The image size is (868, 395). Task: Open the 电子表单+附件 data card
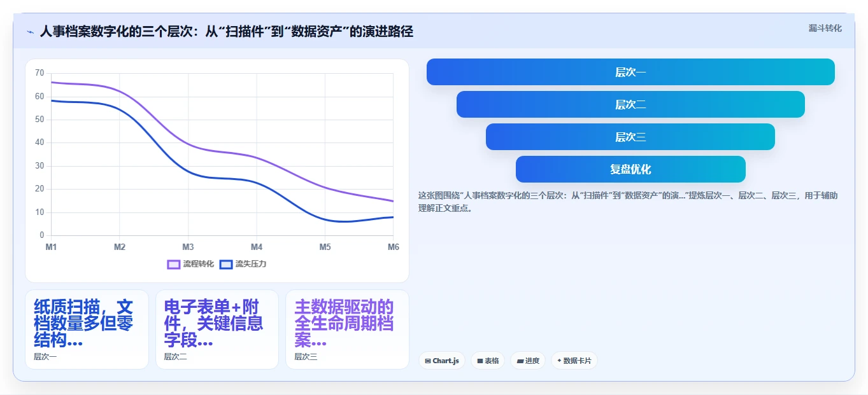(217, 329)
